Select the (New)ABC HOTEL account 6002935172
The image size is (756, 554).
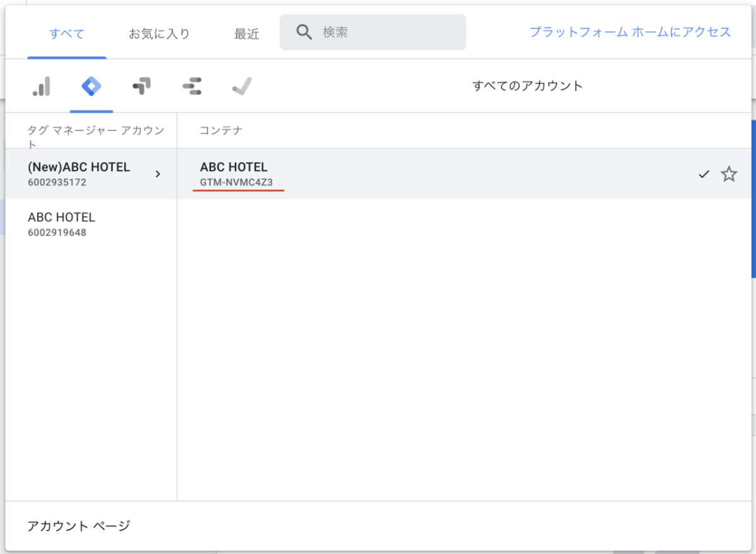79,174
